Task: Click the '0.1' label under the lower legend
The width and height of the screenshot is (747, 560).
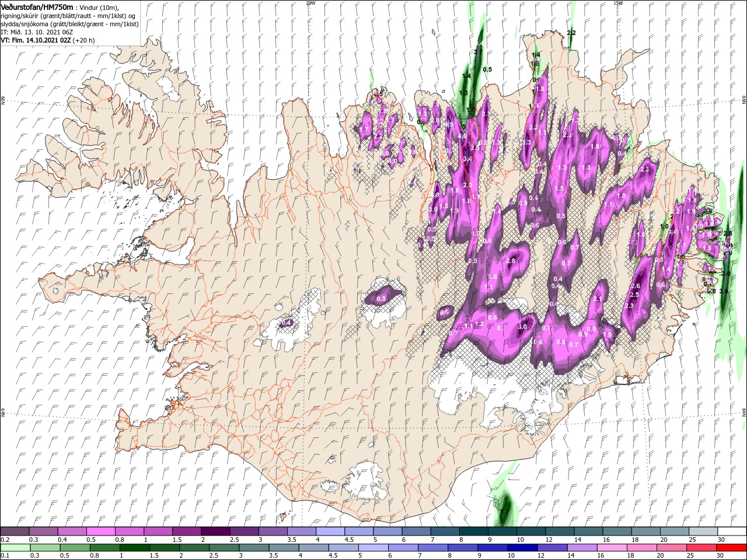Action: tap(5, 556)
